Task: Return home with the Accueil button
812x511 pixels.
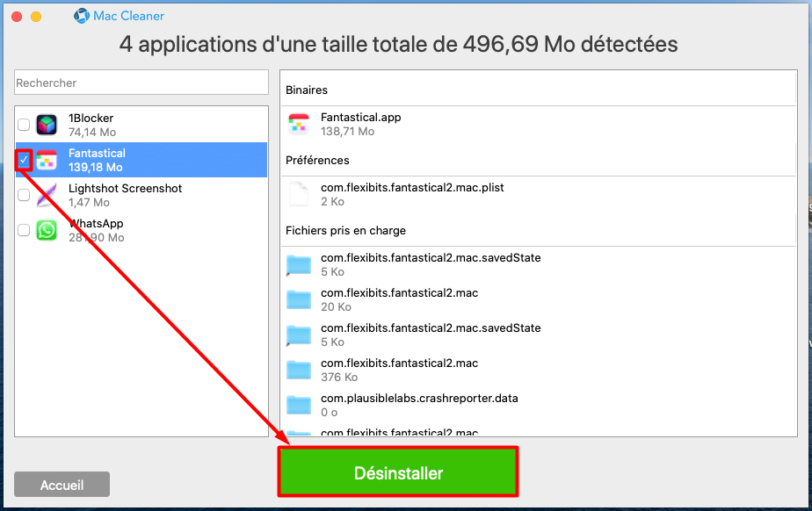Action: [x=62, y=485]
